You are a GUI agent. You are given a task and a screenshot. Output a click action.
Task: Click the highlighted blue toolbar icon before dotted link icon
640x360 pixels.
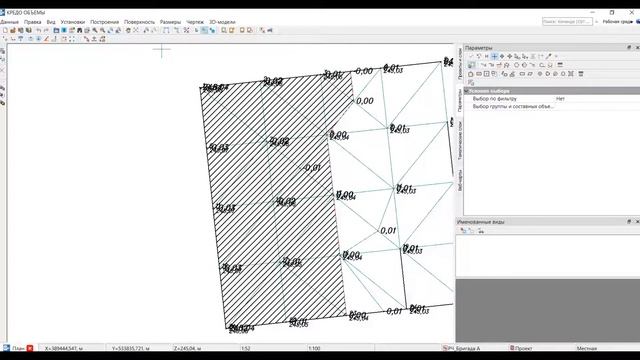click(x=204, y=30)
